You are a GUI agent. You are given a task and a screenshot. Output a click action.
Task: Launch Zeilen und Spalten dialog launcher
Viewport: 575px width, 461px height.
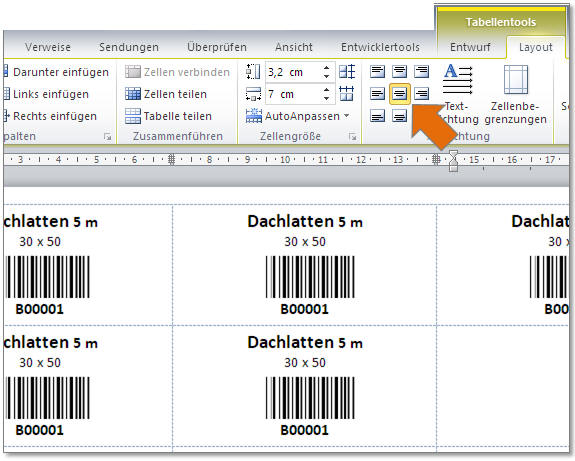tap(107, 137)
